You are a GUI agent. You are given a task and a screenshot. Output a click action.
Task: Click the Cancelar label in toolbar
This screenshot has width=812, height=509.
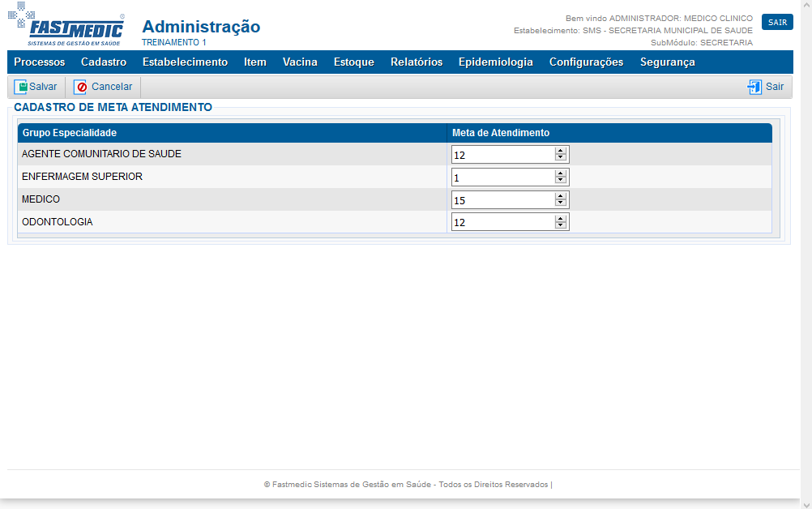tap(112, 87)
